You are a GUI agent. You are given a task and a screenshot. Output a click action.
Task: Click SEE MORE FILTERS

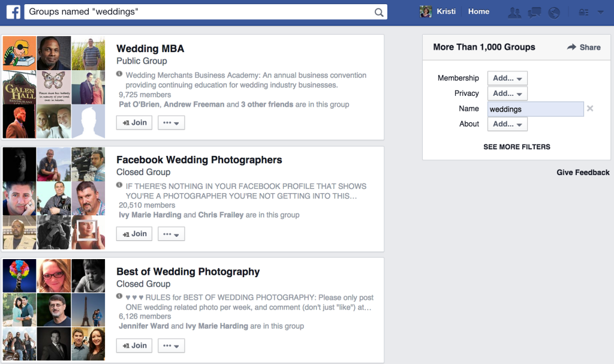click(516, 146)
